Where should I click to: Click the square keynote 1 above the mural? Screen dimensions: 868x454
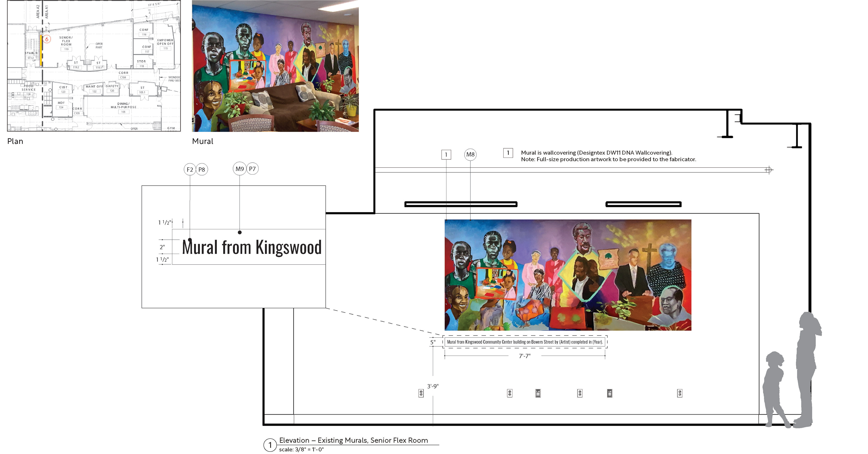(x=446, y=155)
